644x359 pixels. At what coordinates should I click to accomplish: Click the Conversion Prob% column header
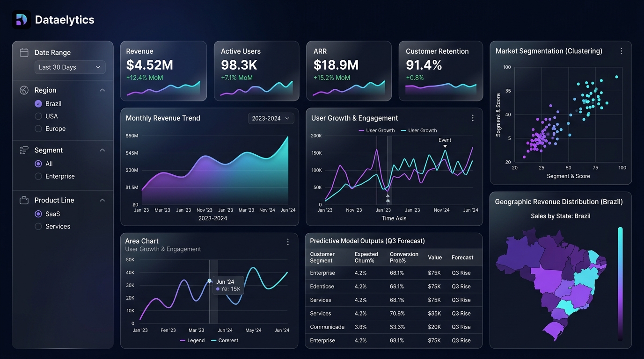(404, 258)
